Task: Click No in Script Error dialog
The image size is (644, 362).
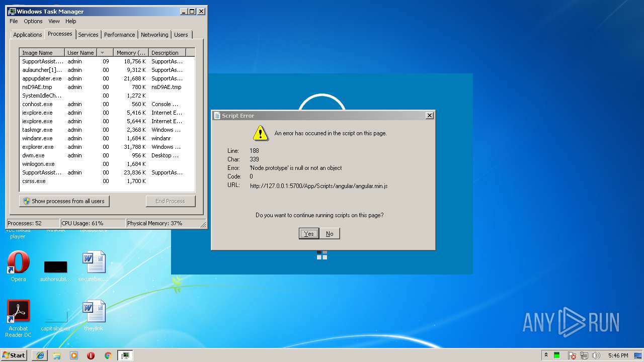Action: (330, 233)
